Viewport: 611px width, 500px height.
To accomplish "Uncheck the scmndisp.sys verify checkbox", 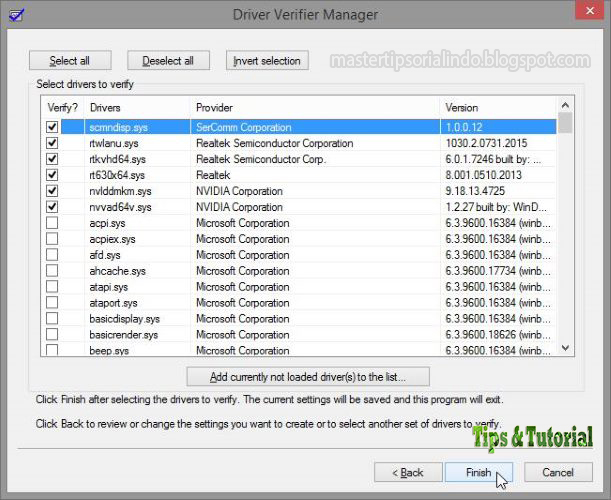I will [x=52, y=127].
